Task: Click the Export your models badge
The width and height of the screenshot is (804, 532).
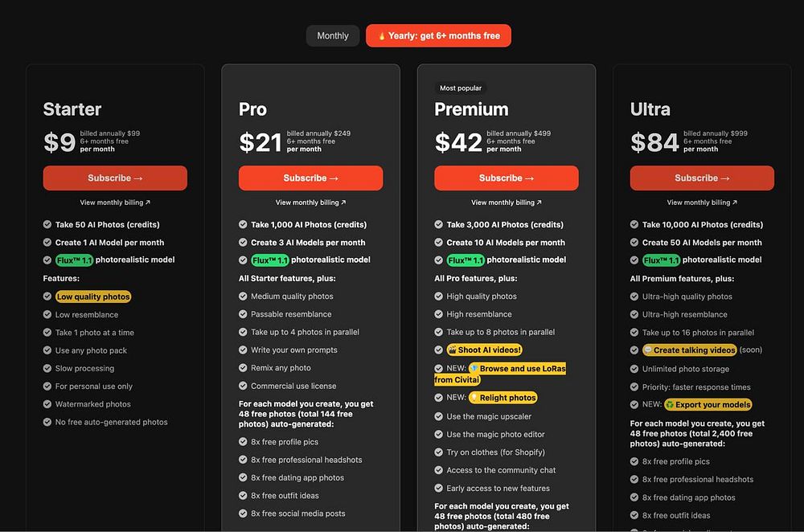Action: coord(708,405)
